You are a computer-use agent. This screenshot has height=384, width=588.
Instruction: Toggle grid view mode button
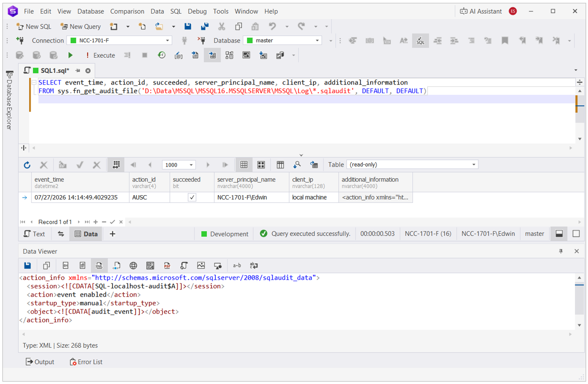click(x=244, y=165)
